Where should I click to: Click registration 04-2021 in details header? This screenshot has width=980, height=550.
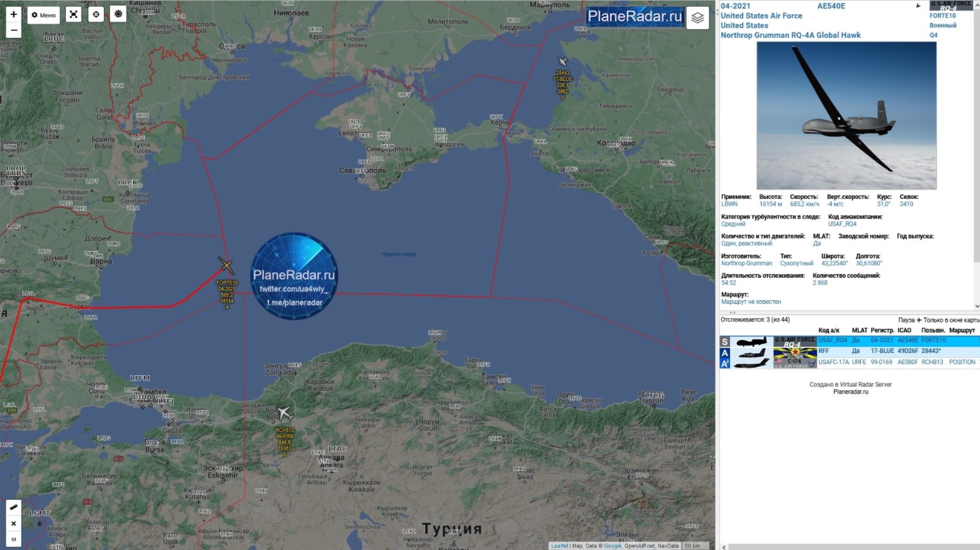[736, 6]
